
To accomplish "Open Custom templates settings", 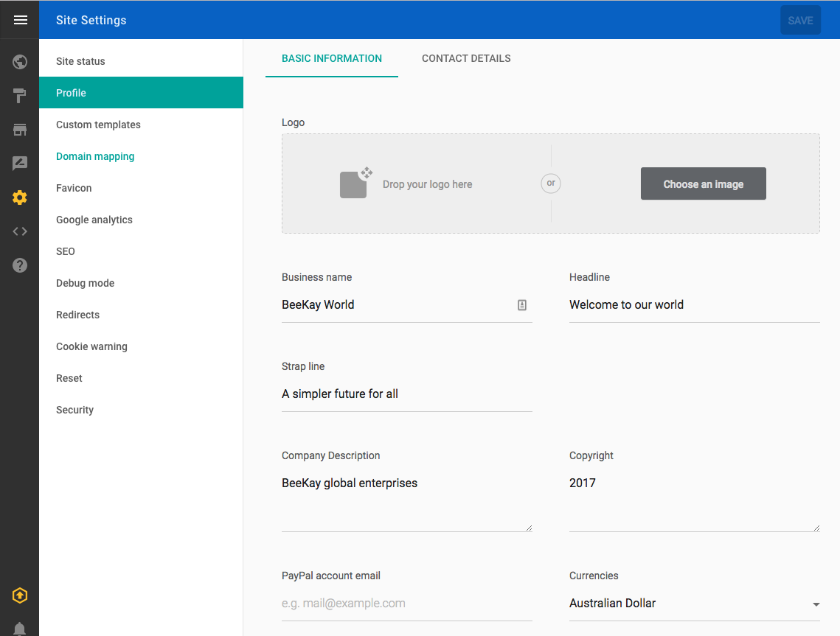I will 141,125.
